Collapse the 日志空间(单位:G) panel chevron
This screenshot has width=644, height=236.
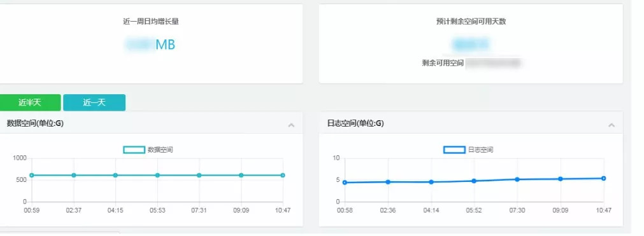point(612,125)
